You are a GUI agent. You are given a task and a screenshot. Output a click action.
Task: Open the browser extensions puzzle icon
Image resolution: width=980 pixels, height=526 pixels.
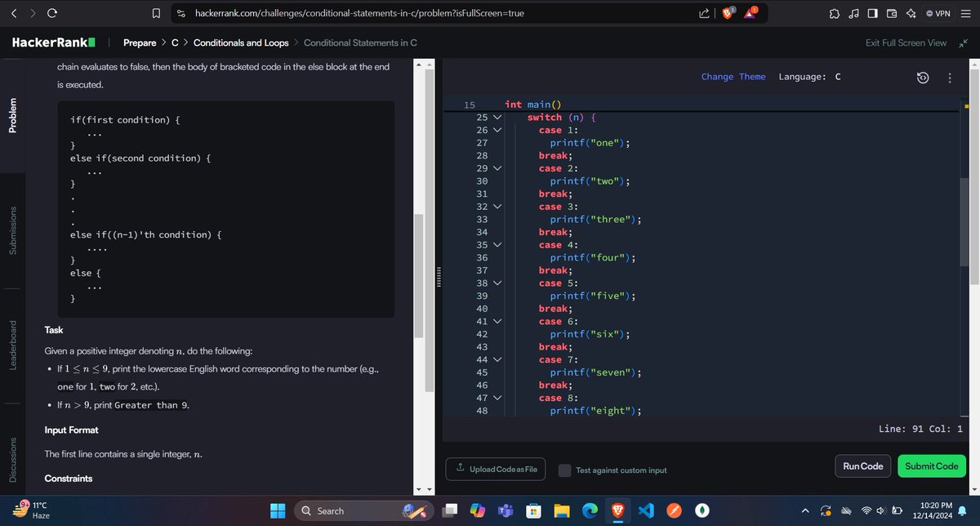coord(834,14)
